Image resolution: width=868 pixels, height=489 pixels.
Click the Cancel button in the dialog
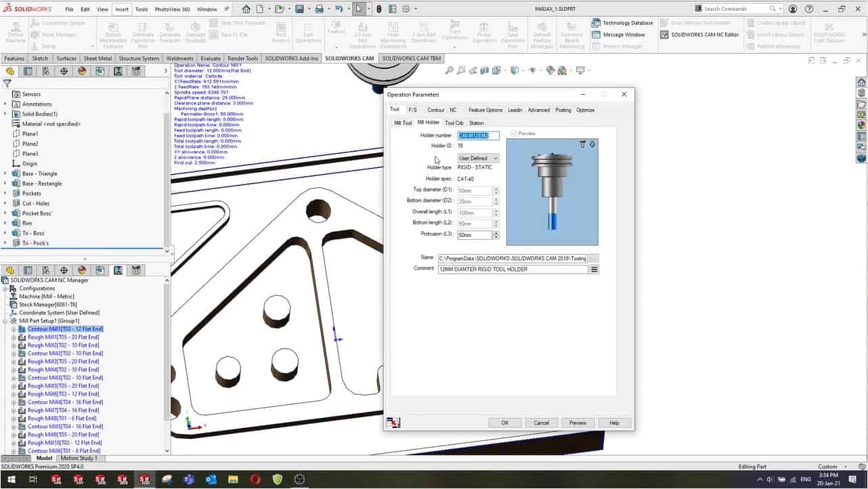tap(541, 423)
